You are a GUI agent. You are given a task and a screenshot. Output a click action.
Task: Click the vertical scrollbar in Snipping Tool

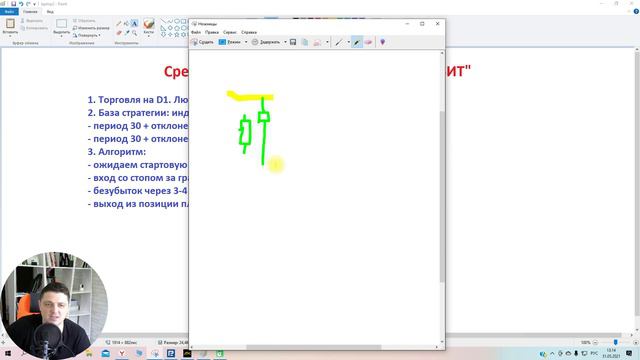point(442,198)
